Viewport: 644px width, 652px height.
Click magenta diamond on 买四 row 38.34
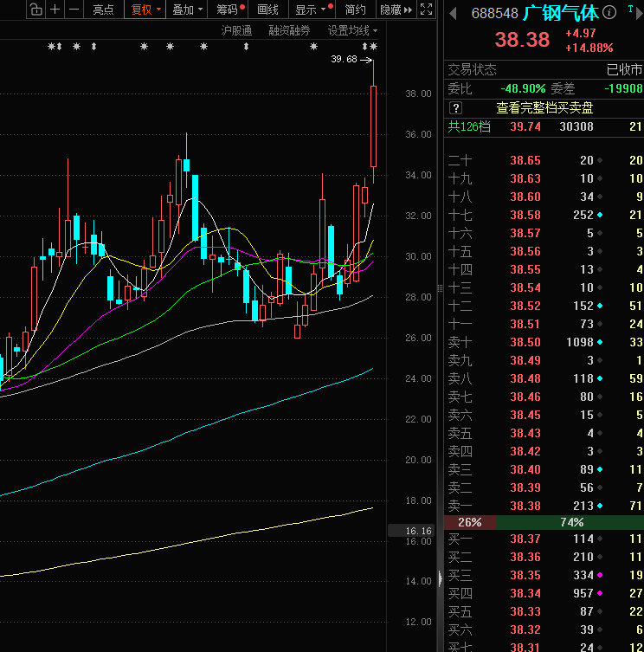click(x=600, y=593)
